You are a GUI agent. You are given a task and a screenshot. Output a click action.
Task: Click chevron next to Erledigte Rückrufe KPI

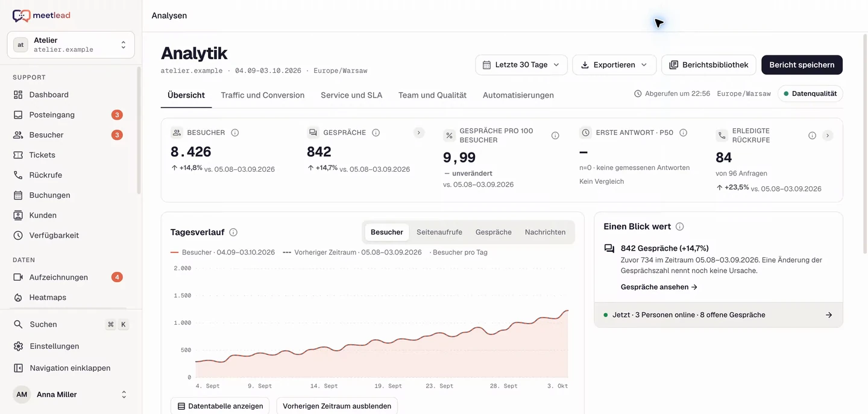coord(828,136)
